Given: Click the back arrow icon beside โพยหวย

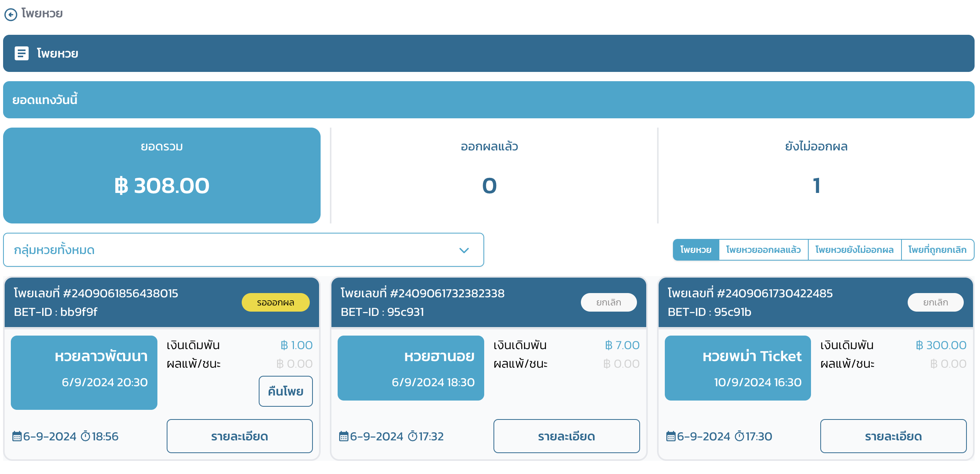Looking at the screenshot, I should click(x=10, y=15).
